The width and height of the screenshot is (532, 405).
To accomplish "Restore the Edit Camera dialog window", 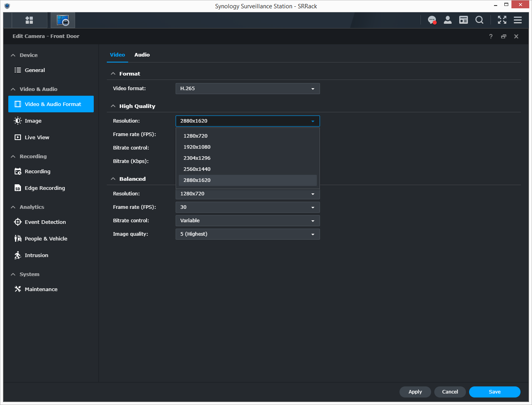I will click(x=504, y=36).
